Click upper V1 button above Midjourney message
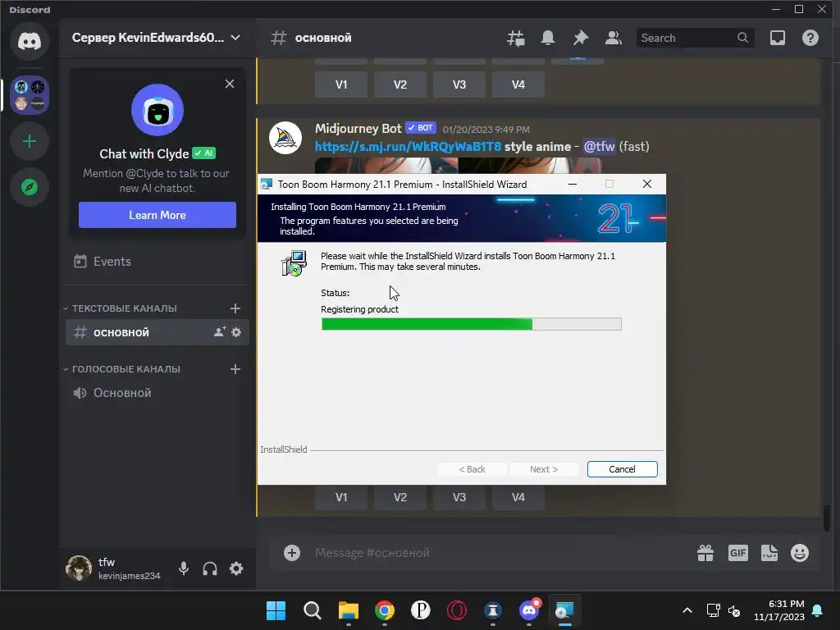This screenshot has width=840, height=630. tap(341, 84)
